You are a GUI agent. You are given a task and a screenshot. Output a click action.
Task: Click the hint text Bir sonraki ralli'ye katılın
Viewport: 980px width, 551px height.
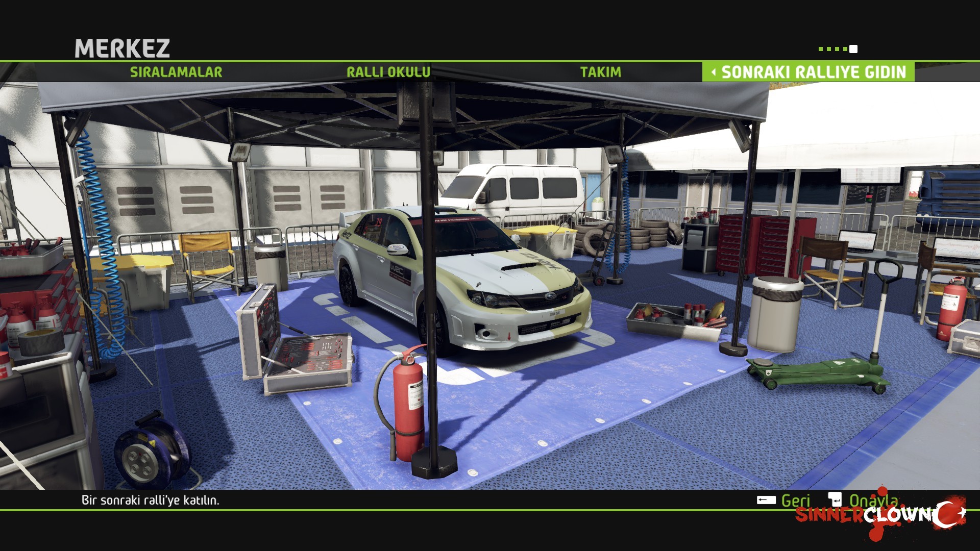[x=151, y=500]
